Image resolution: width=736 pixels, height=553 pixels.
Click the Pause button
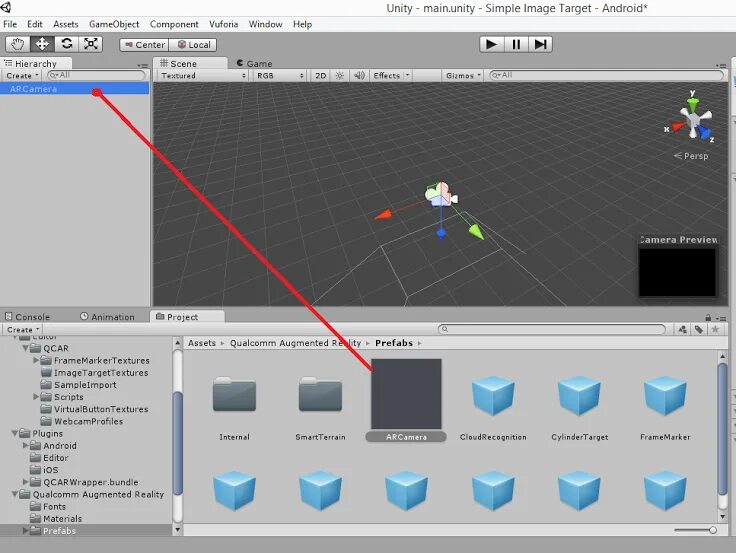click(x=516, y=44)
